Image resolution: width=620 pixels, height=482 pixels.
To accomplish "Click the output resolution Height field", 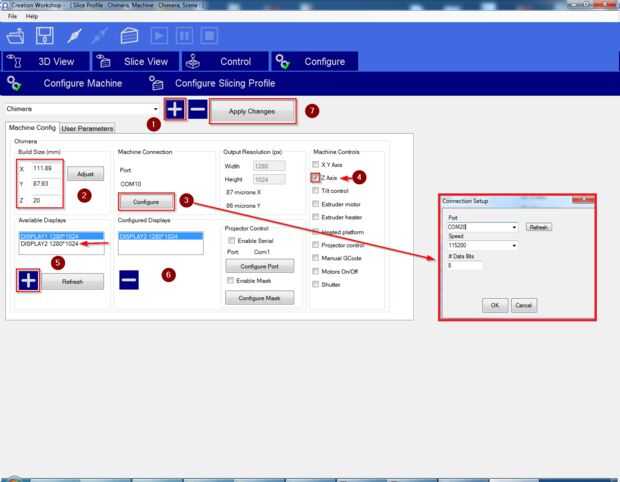I will point(269,180).
